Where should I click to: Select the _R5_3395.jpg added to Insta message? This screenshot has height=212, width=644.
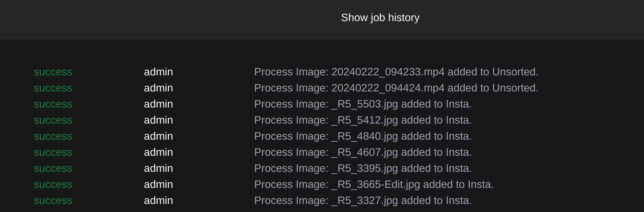coord(363,168)
